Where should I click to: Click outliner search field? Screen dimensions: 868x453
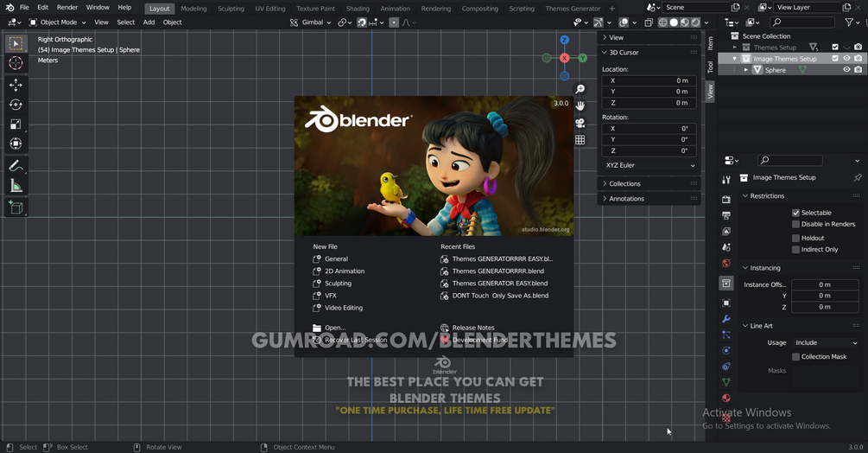[802, 22]
